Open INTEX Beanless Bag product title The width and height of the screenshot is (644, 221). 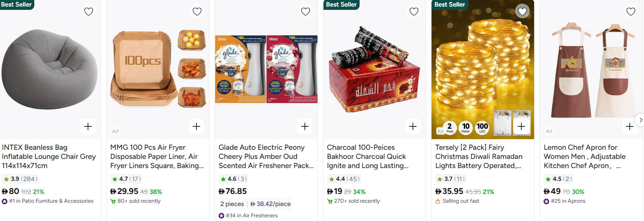pyautogui.click(x=49, y=156)
